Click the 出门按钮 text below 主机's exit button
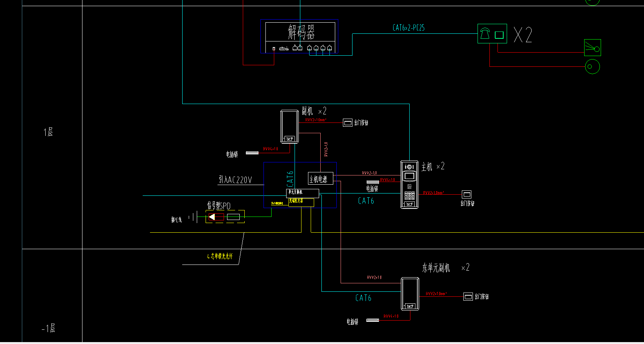This screenshot has width=644, height=344. point(468,203)
